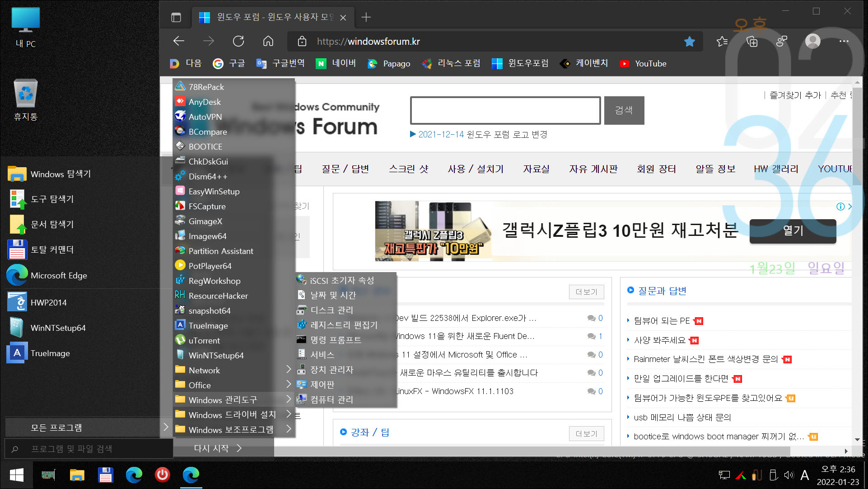
Task: Open RegWorkshop registry editor
Action: click(233, 281)
